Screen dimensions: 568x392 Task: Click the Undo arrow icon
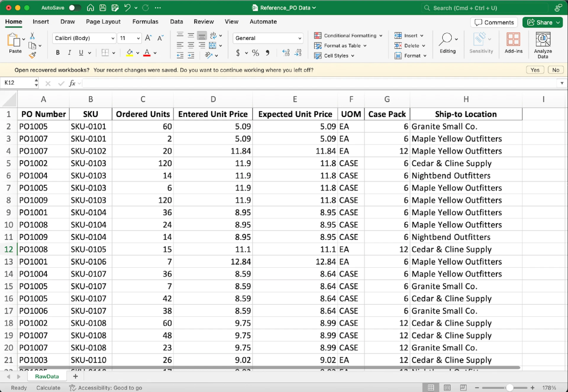[127, 8]
